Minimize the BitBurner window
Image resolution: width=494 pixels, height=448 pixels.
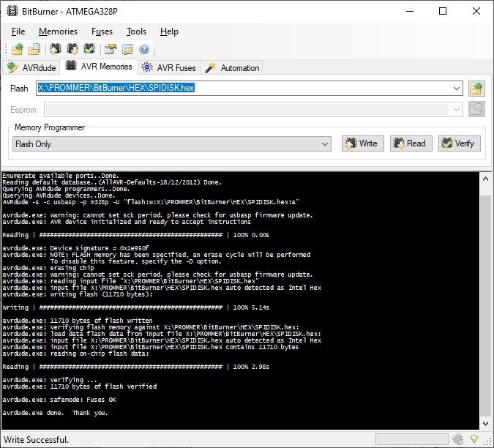410,11
